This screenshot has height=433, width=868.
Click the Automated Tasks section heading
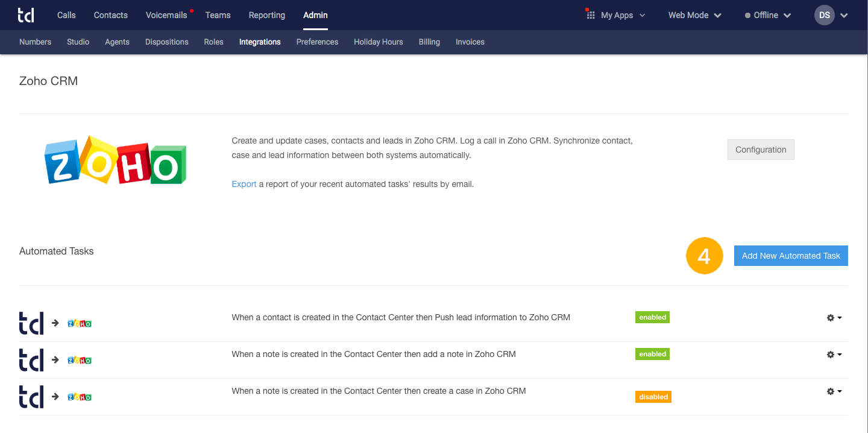[56, 251]
